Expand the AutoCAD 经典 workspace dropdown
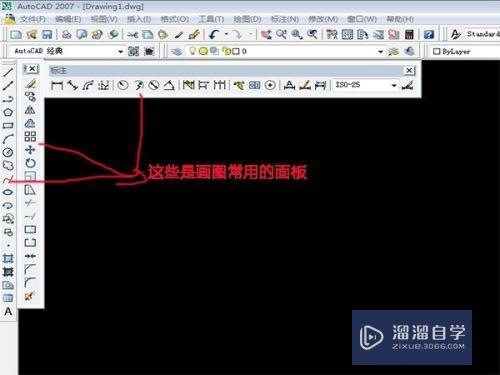Screen dimensions: 500x375 pyautogui.click(x=120, y=51)
